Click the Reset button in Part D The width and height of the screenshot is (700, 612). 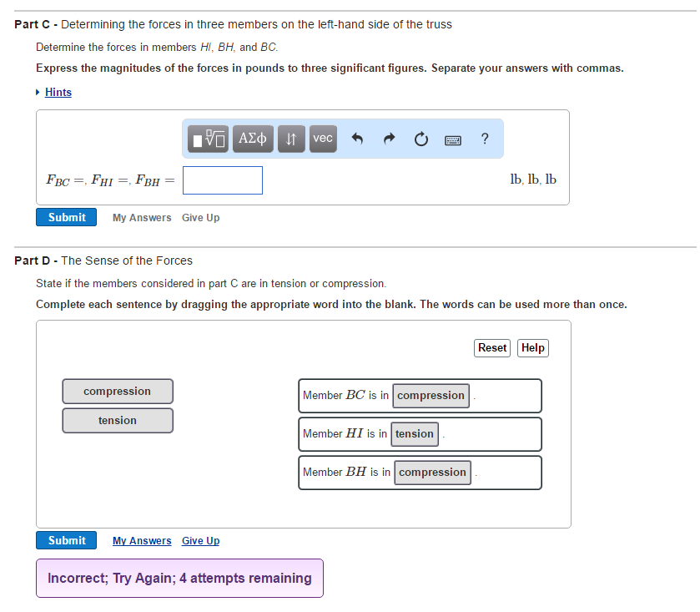pos(491,347)
